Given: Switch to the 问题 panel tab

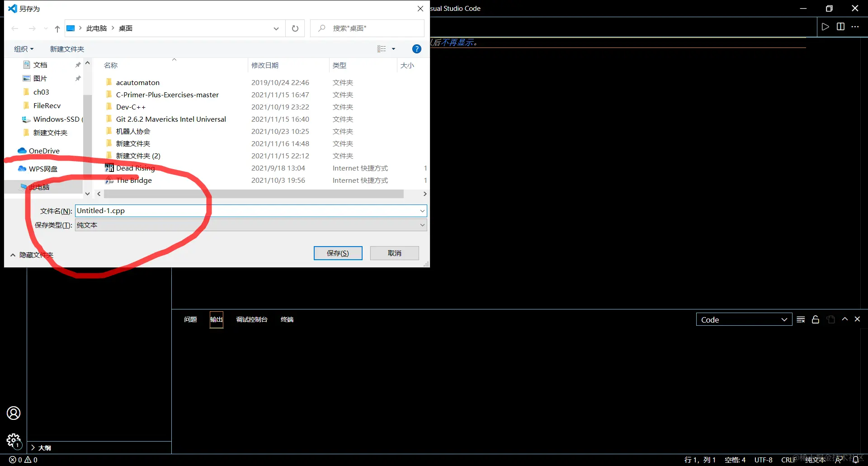Looking at the screenshot, I should [190, 319].
